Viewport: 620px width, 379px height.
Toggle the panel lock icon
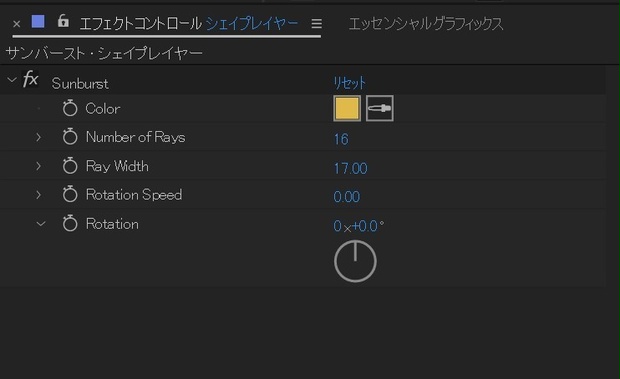pos(63,21)
